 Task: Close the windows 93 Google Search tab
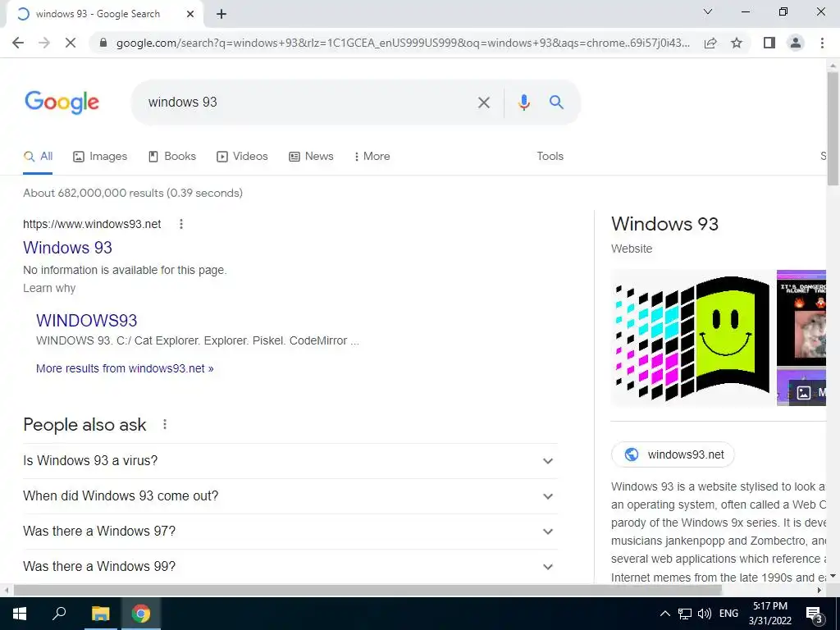click(190, 15)
